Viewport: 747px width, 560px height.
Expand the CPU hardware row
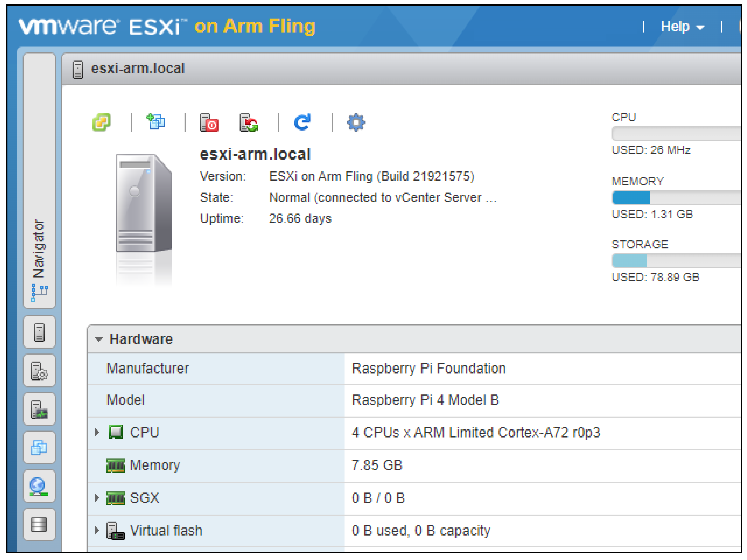(97, 433)
